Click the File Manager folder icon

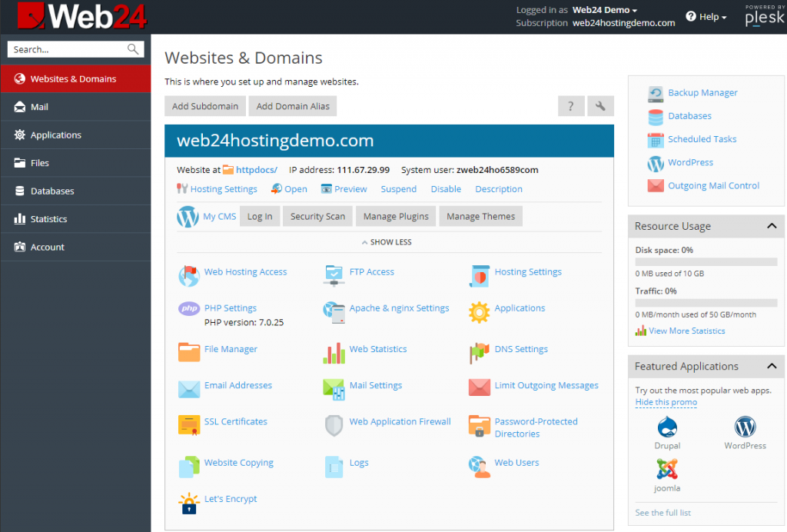click(x=189, y=352)
